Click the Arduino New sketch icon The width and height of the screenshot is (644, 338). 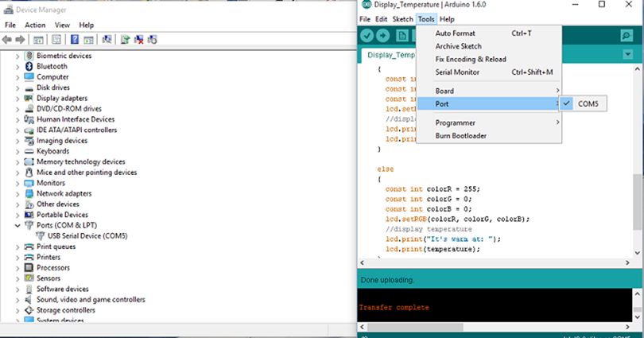point(402,36)
